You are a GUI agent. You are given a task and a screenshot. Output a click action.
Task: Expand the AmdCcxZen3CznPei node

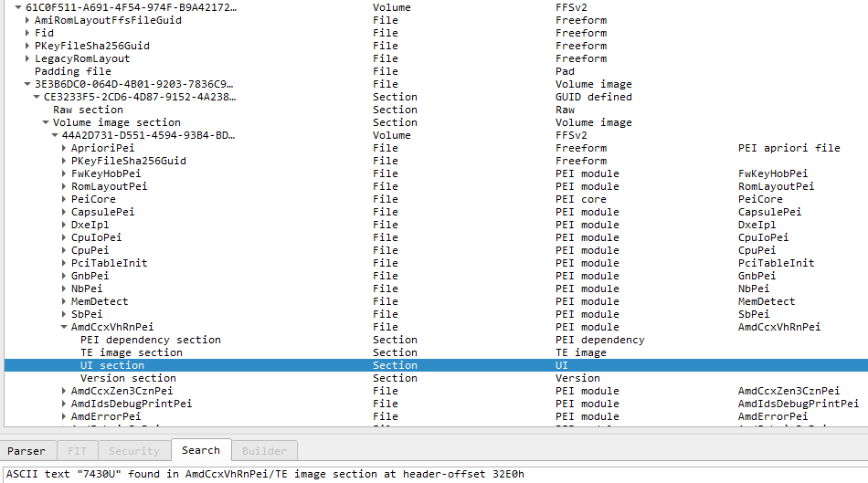pyautogui.click(x=64, y=391)
